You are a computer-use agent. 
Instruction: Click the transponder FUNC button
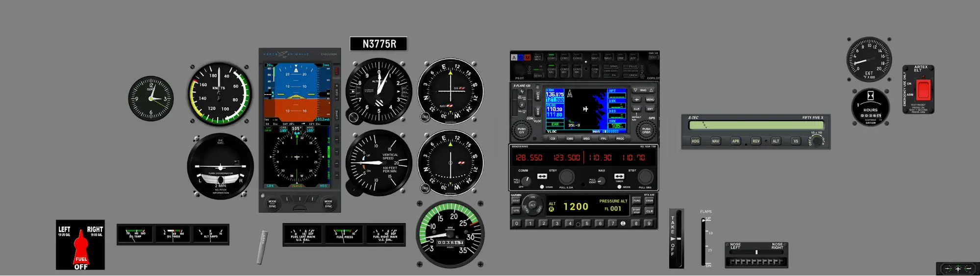pos(636,201)
